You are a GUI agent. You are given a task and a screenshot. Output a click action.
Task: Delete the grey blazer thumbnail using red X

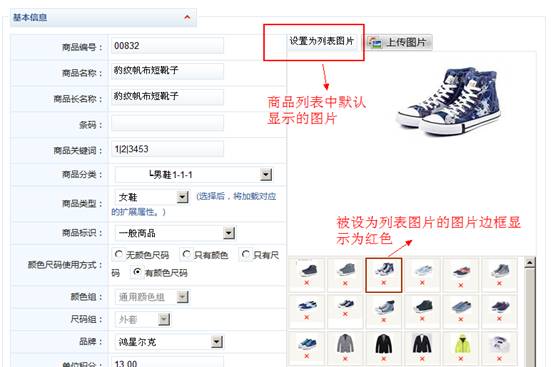coord(345,358)
